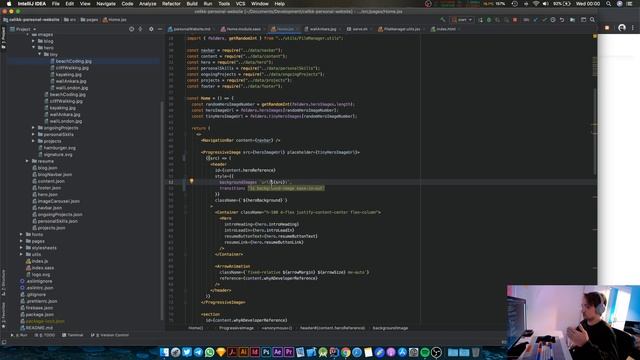Viewport: 640px width, 360px height.
Task: Open the Apple menu
Action: pos(9,4)
